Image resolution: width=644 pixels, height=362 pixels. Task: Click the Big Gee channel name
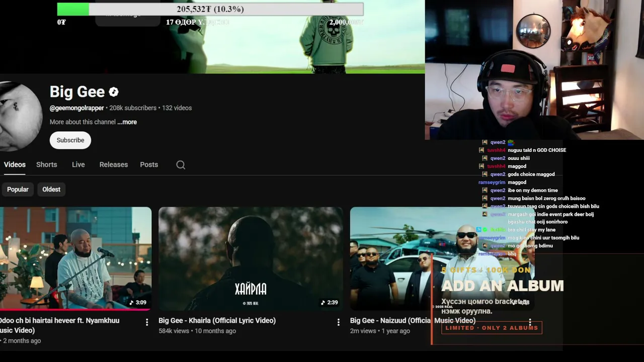[x=77, y=92]
